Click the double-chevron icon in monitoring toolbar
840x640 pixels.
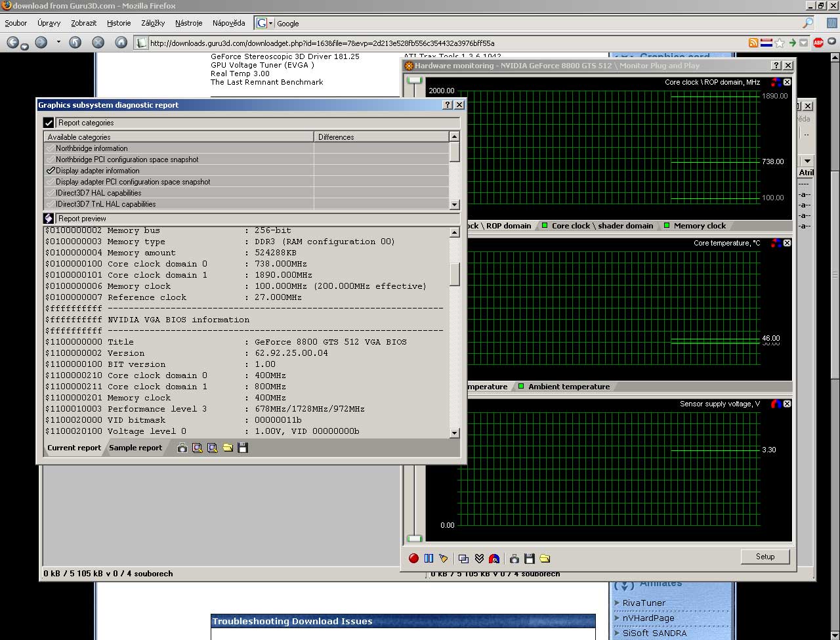[479, 559]
